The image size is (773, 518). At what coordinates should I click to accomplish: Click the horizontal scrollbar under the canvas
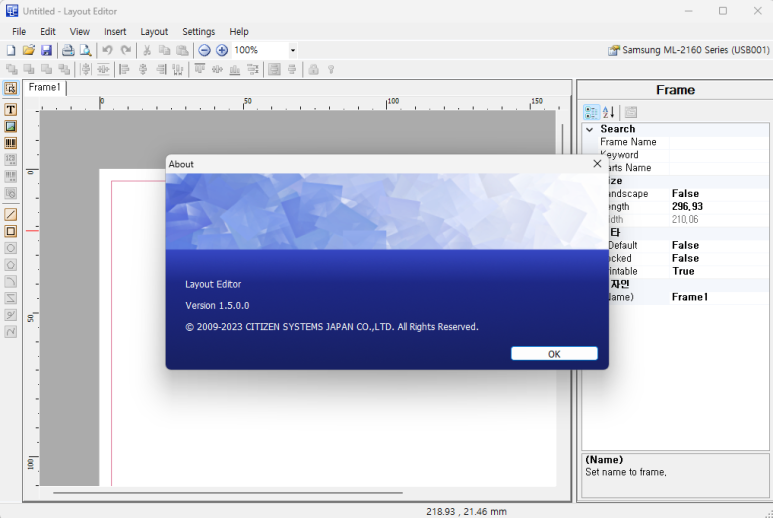[228, 492]
